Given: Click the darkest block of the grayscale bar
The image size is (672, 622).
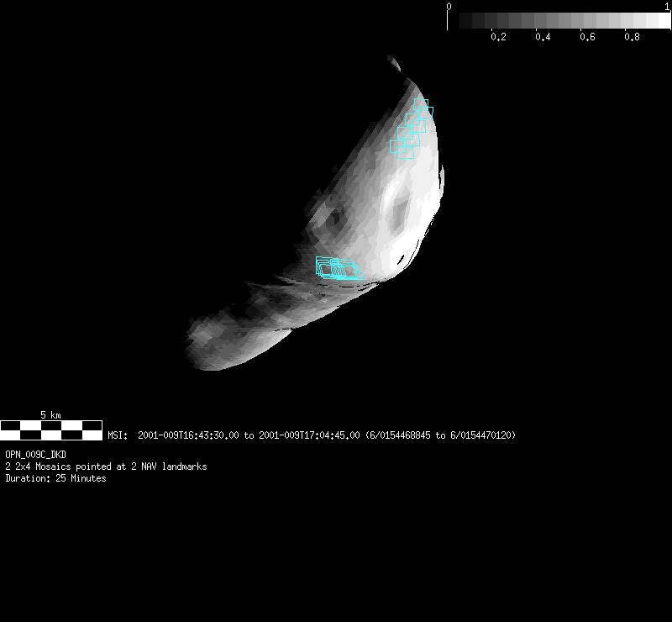Looking at the screenshot, I should (x=465, y=21).
